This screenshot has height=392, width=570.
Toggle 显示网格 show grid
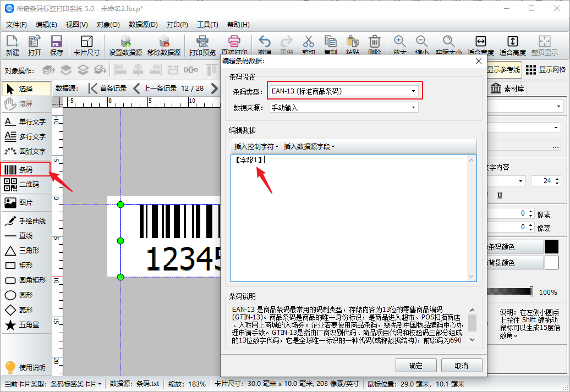click(546, 70)
